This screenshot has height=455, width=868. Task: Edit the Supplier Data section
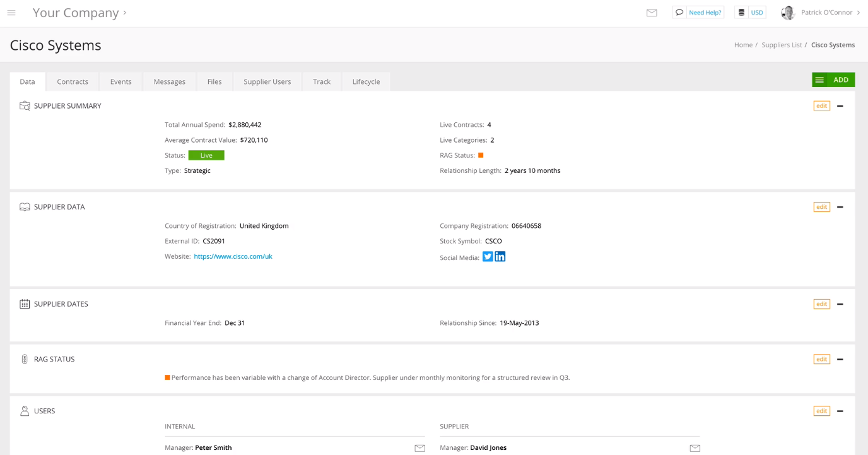tap(821, 207)
